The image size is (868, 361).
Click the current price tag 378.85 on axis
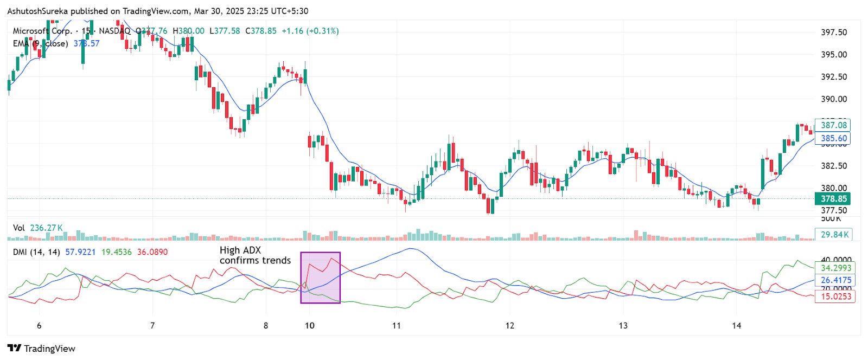coord(833,199)
